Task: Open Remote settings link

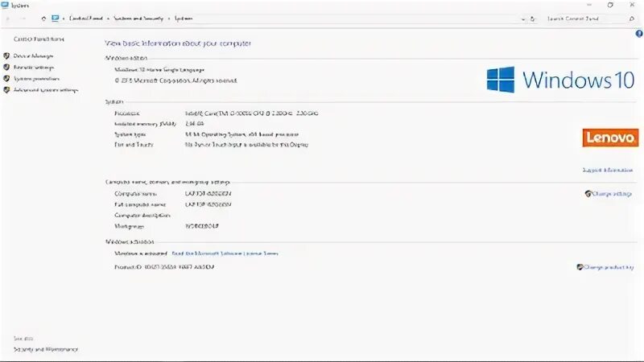Action: tap(33, 68)
